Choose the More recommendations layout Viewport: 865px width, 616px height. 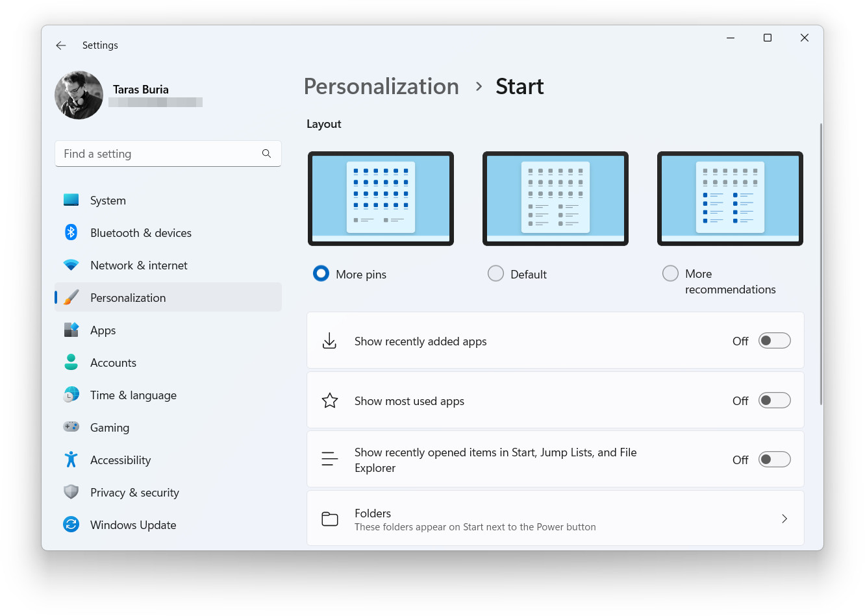point(670,273)
